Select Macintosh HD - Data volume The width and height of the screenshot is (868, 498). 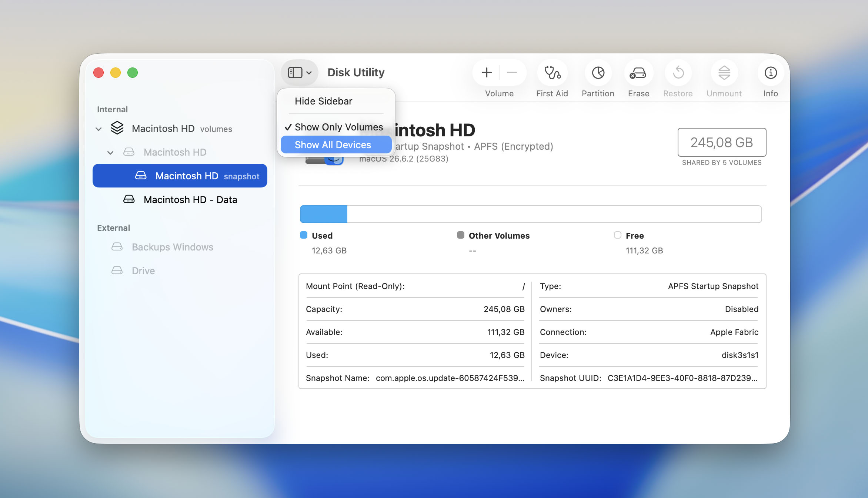[180, 199]
